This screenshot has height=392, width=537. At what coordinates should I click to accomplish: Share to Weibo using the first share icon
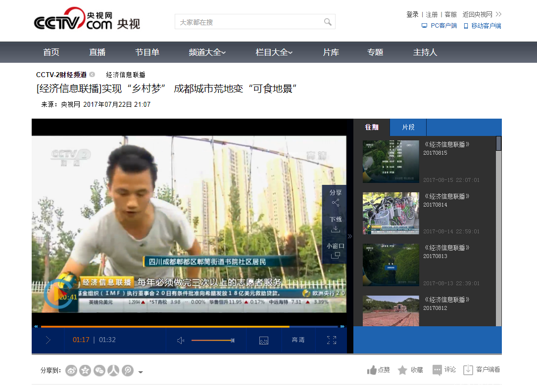tap(71, 370)
